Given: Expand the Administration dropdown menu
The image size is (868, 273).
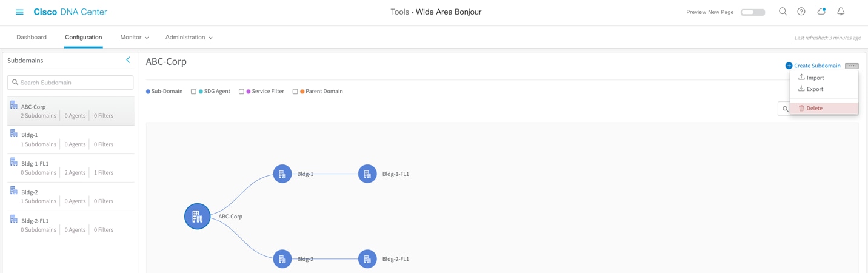Looking at the screenshot, I should (189, 38).
